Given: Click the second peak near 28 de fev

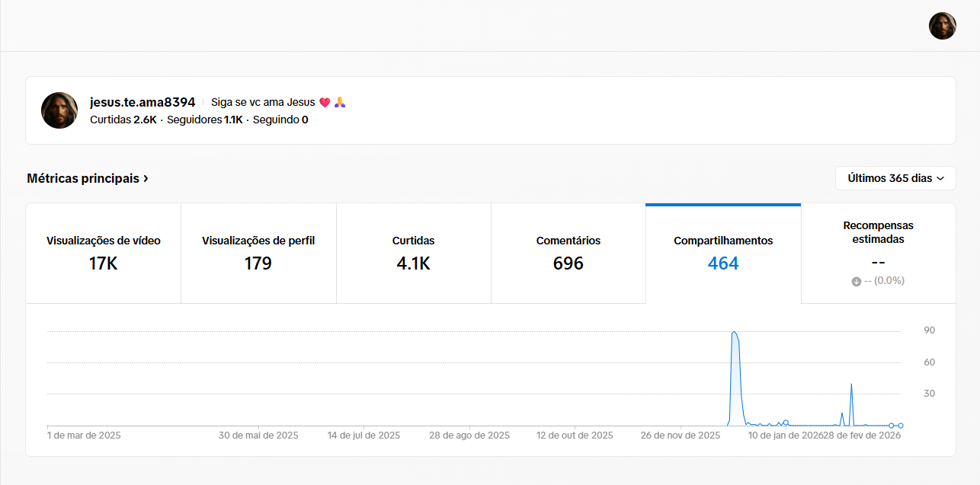Looking at the screenshot, I should tap(851, 384).
